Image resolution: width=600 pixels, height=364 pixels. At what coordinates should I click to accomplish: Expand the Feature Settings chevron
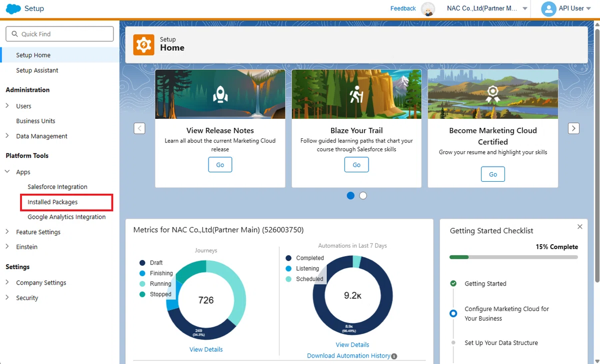(x=7, y=232)
